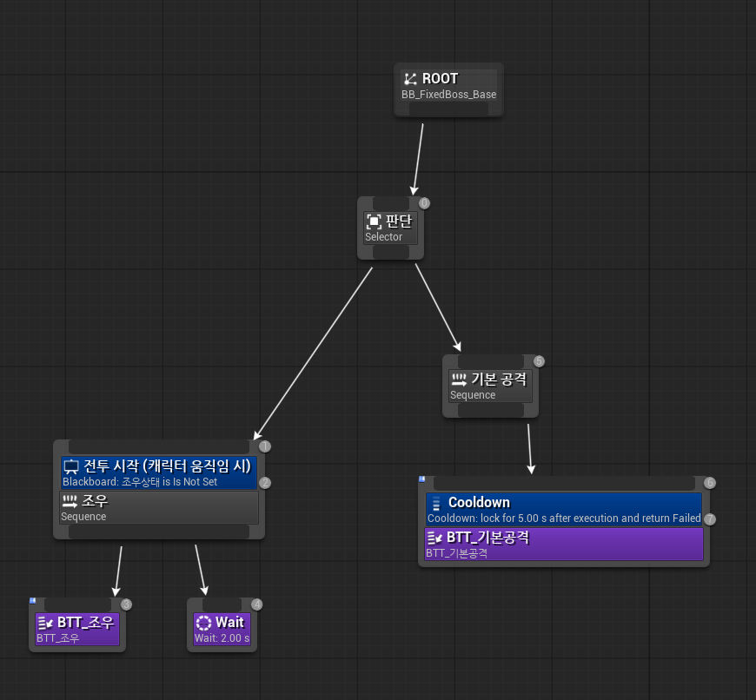Click the task icon on BTT_조우

point(45,623)
